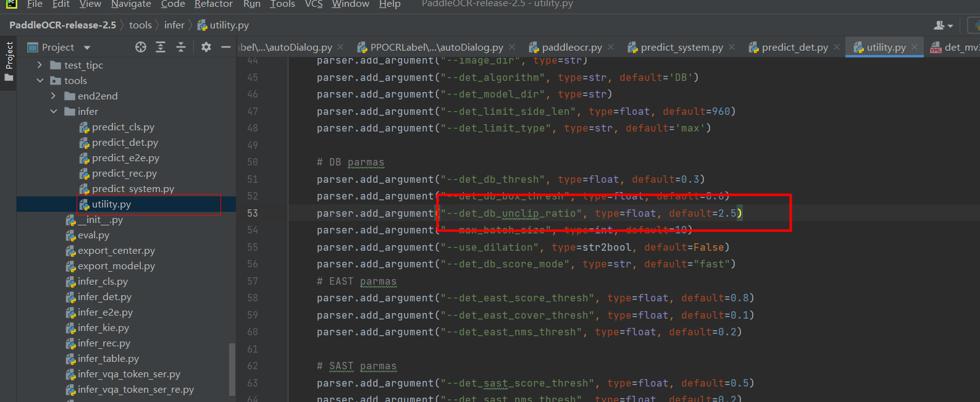980x402 pixels.
Task: Open the Window menu
Action: pyautogui.click(x=351, y=4)
